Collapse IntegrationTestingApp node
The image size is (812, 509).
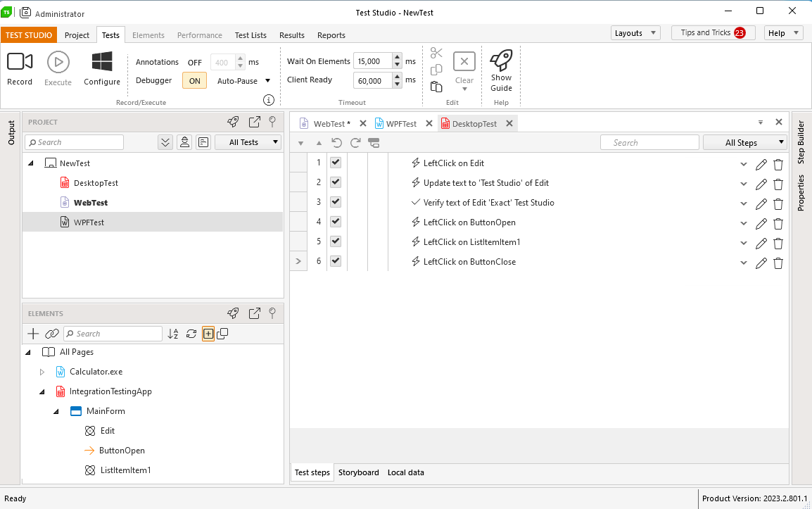42,391
